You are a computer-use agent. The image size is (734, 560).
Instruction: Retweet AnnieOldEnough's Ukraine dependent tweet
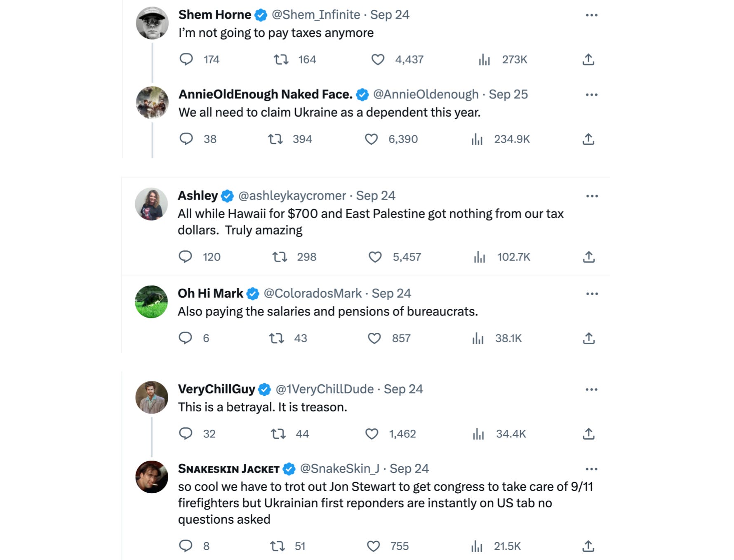[275, 139]
